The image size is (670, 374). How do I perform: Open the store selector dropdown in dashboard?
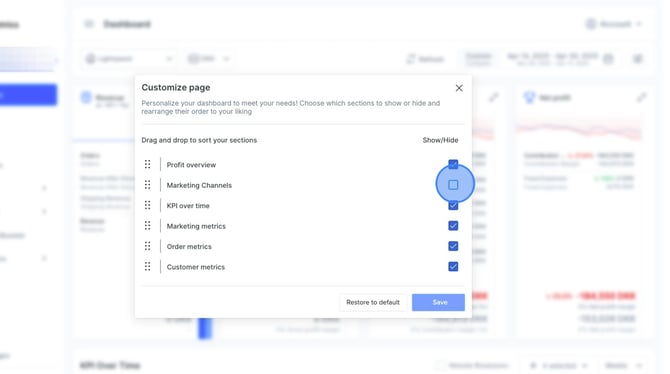coord(129,59)
